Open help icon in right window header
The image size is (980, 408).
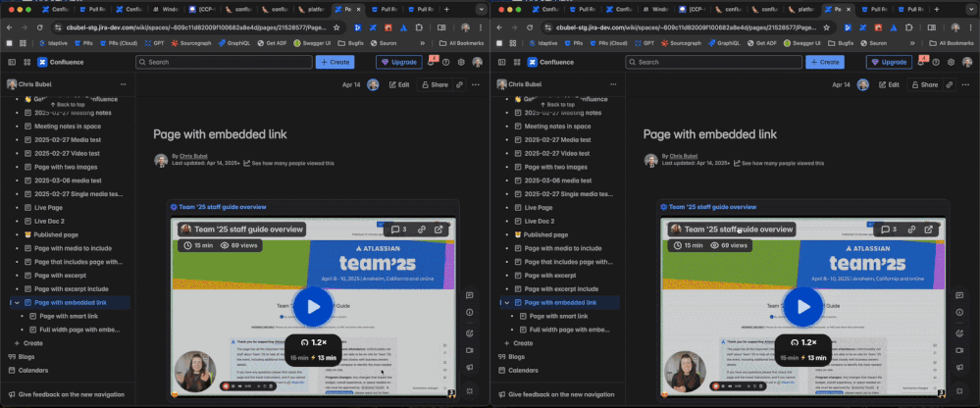point(936,62)
